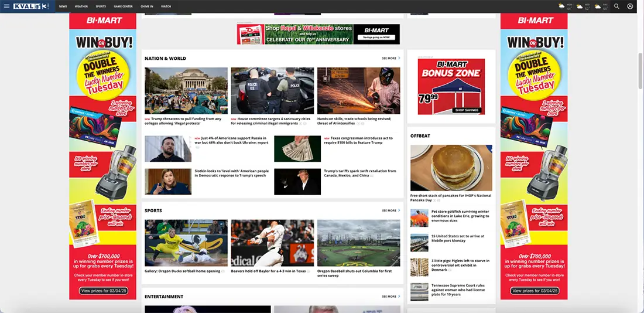Open Beavers hold off Baylor headline
This screenshot has width=644, height=313.
[x=268, y=271]
